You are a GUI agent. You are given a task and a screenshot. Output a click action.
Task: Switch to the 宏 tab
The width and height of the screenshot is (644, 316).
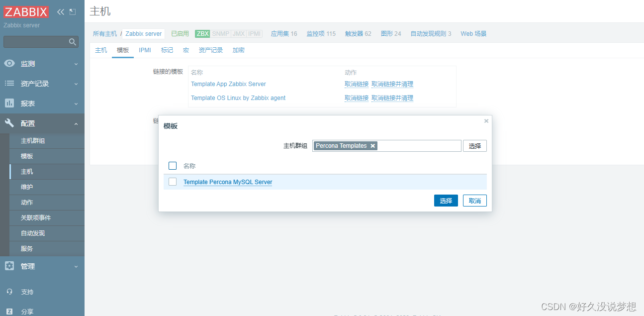pos(186,50)
